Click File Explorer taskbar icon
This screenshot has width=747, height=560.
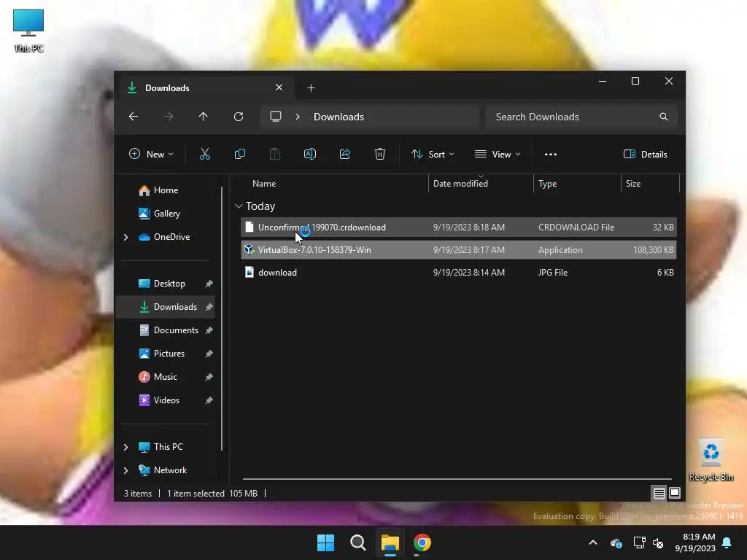(390, 542)
